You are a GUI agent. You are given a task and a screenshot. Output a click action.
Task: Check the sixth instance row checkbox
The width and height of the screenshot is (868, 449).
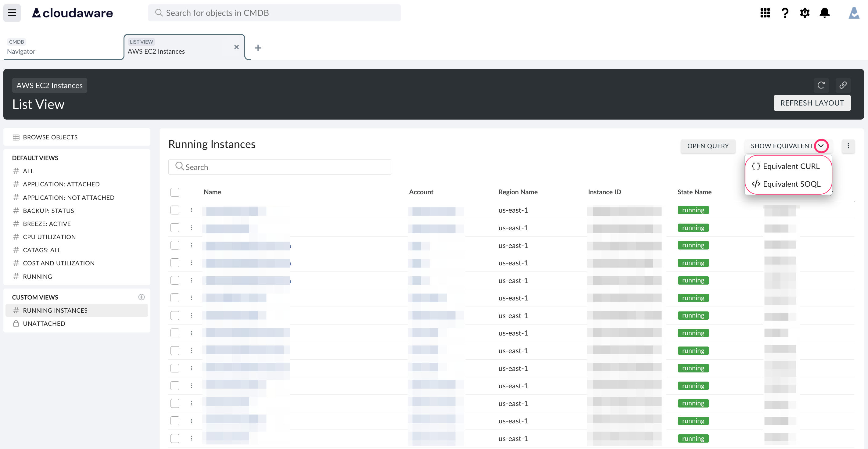(175, 298)
